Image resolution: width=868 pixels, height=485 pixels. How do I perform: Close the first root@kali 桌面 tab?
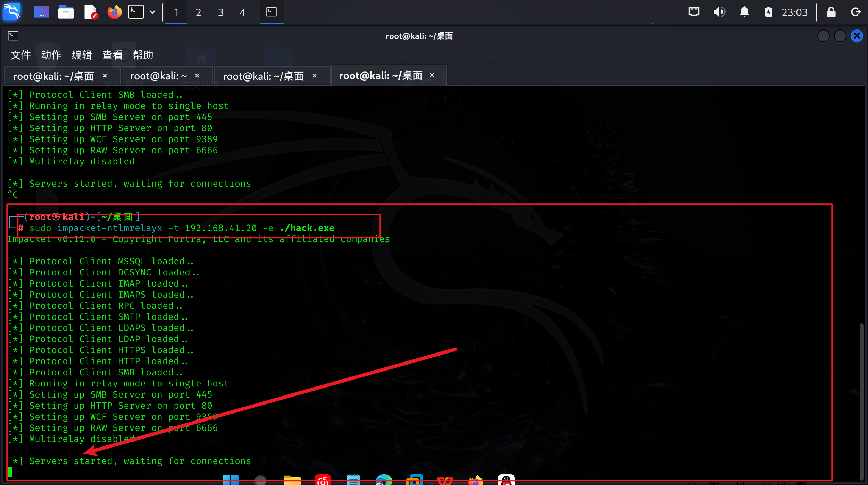tap(105, 76)
